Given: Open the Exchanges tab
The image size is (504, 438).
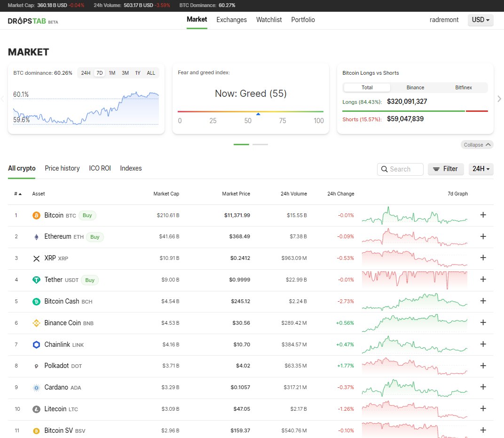Looking at the screenshot, I should point(231,20).
